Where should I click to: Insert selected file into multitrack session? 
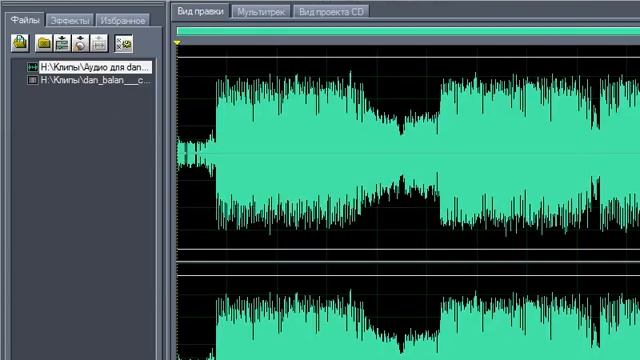coord(62,43)
